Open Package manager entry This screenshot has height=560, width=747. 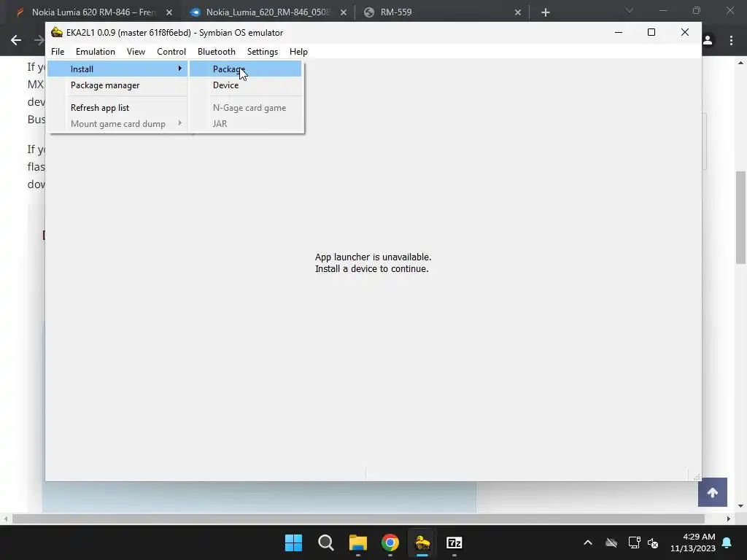117,85
